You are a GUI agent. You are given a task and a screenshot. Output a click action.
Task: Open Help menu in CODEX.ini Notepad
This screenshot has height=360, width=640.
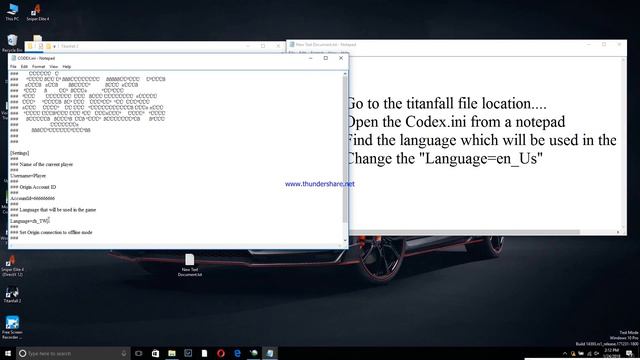(x=67, y=67)
